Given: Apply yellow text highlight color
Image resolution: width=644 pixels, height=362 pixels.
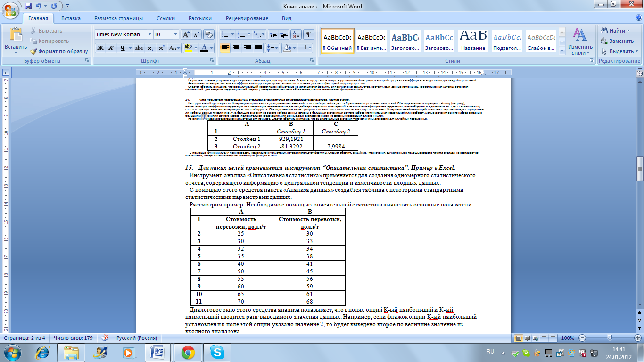Looking at the screenshot, I should tap(188, 48).
